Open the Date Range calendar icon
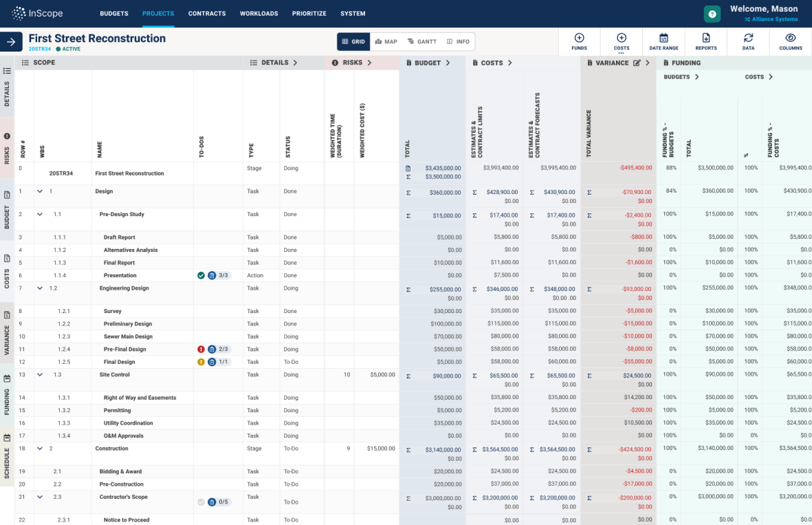 click(x=663, y=36)
